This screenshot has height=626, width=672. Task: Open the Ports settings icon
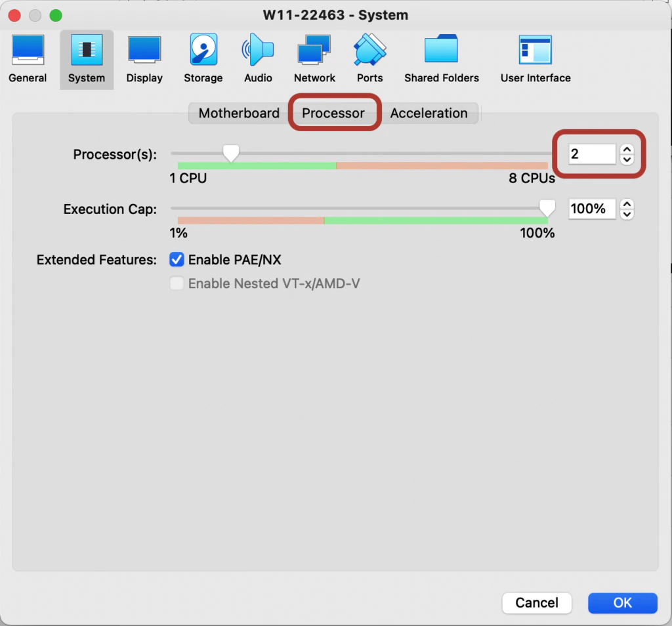[x=370, y=58]
